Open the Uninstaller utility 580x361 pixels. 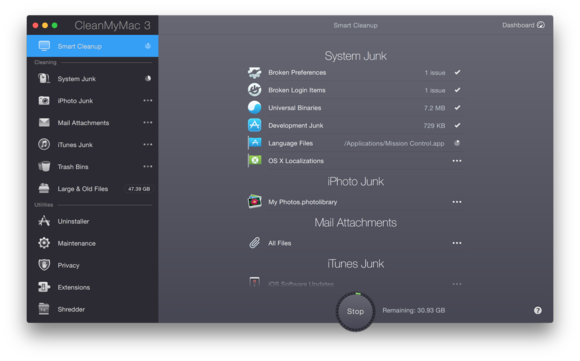coord(92,221)
